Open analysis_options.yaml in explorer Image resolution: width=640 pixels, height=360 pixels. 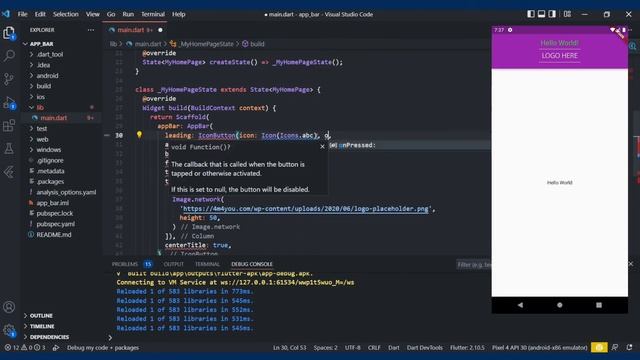tap(66, 192)
